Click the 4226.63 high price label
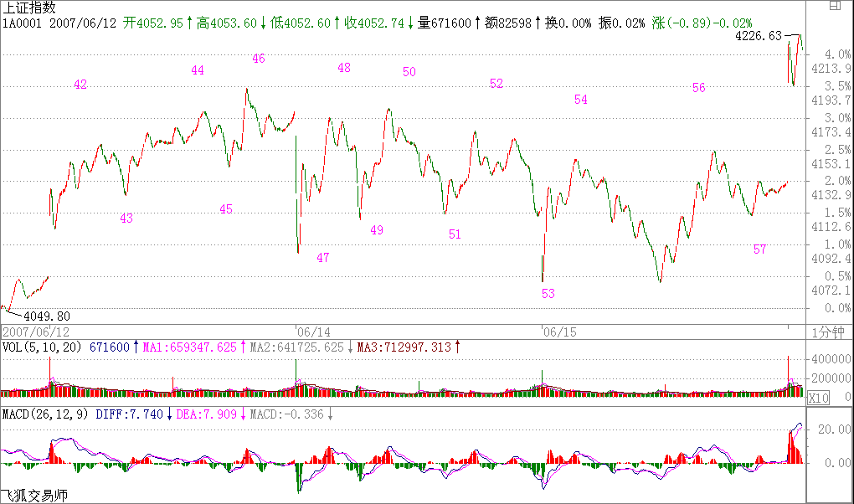 click(758, 37)
